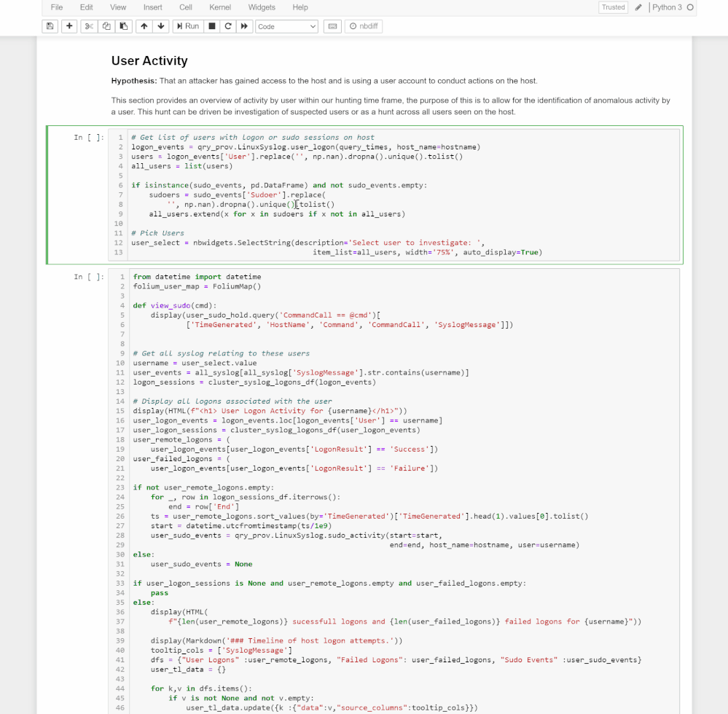This screenshot has width=728, height=714.
Task: Open the command palette keyboard icon
Action: tap(332, 26)
